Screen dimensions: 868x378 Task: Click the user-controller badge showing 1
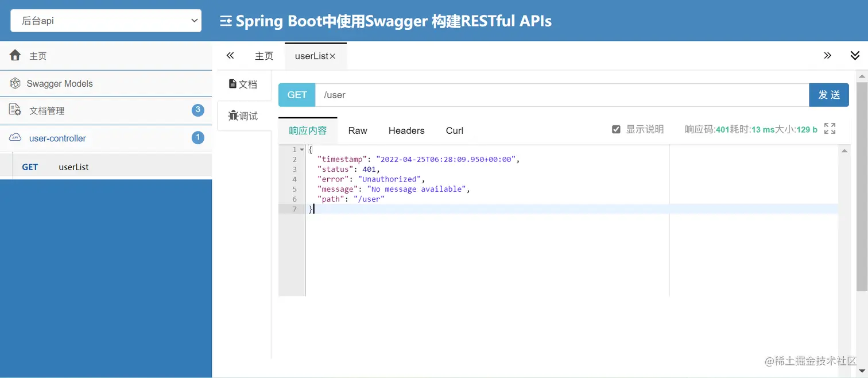[197, 137]
